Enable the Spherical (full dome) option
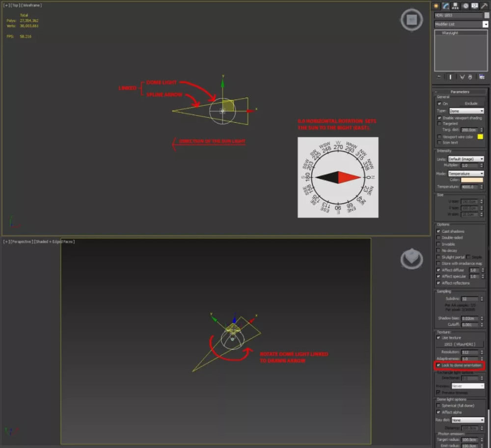Screen dimensions: 491x448 point(439,406)
